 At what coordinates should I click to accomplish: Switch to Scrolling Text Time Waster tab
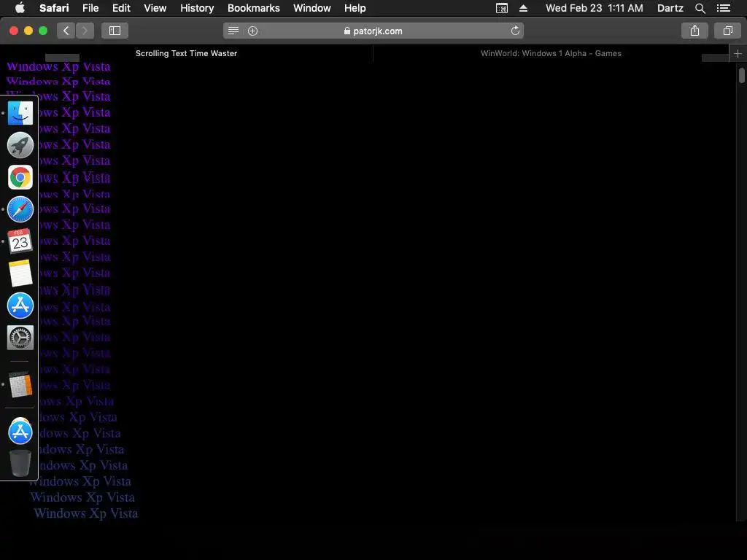click(186, 53)
